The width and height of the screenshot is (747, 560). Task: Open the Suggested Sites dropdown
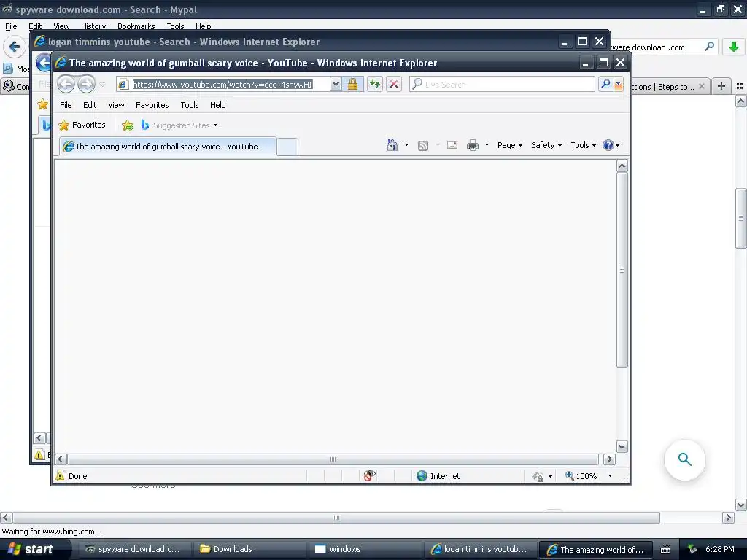point(216,125)
